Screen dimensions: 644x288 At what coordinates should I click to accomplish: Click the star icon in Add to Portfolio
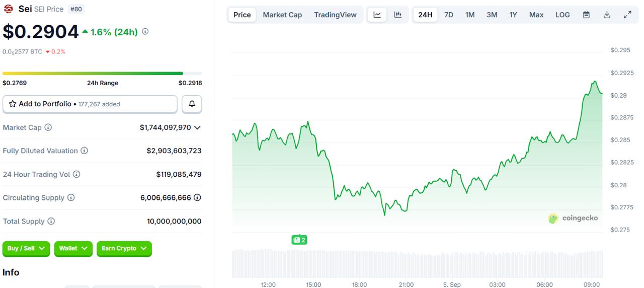13,104
